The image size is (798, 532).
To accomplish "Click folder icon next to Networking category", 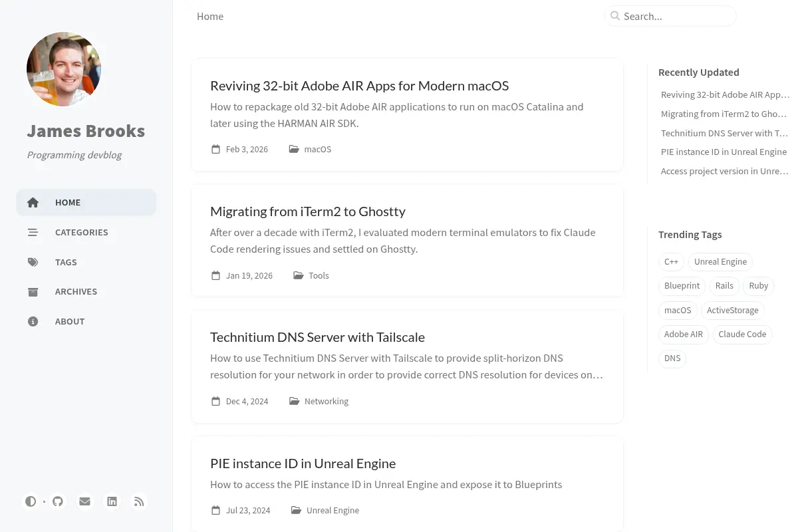I will pos(294,401).
